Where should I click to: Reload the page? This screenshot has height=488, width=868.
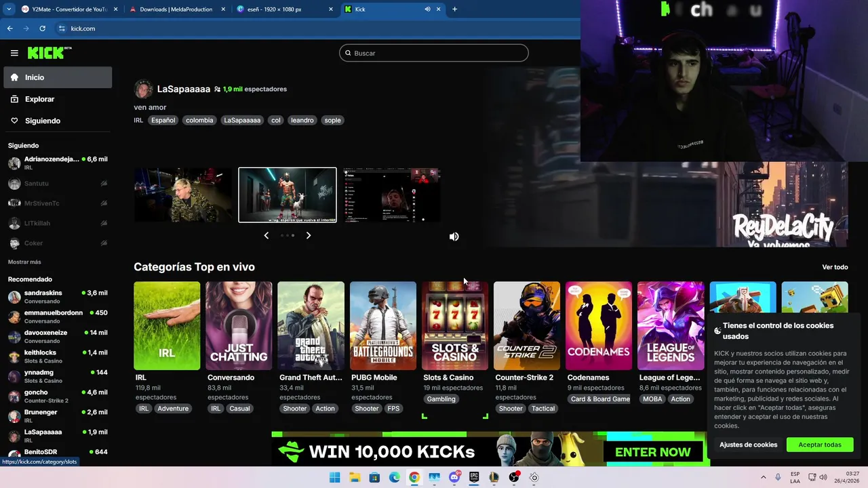pos(42,28)
